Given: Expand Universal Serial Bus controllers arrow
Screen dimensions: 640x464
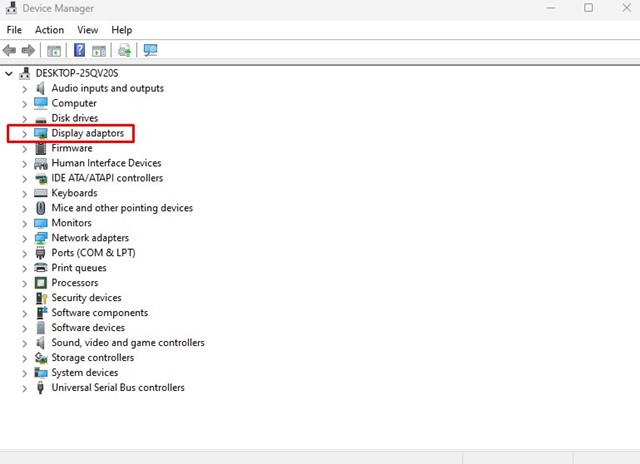Looking at the screenshot, I should tap(24, 388).
